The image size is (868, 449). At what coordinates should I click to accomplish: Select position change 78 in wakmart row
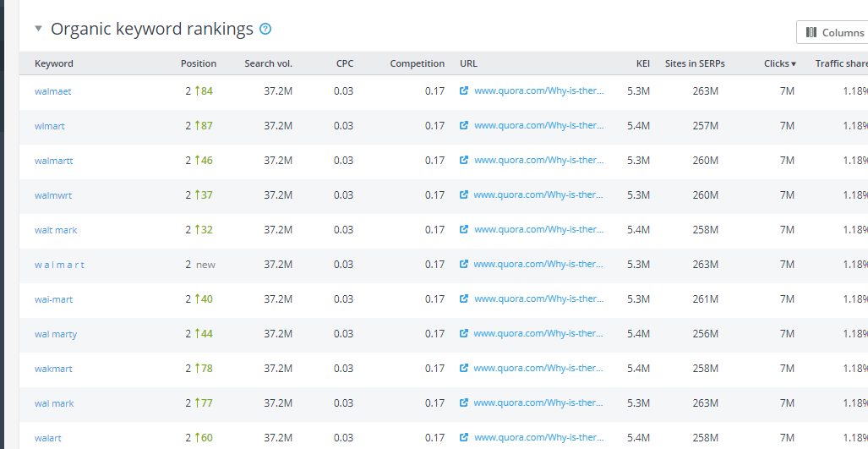pyautogui.click(x=204, y=368)
